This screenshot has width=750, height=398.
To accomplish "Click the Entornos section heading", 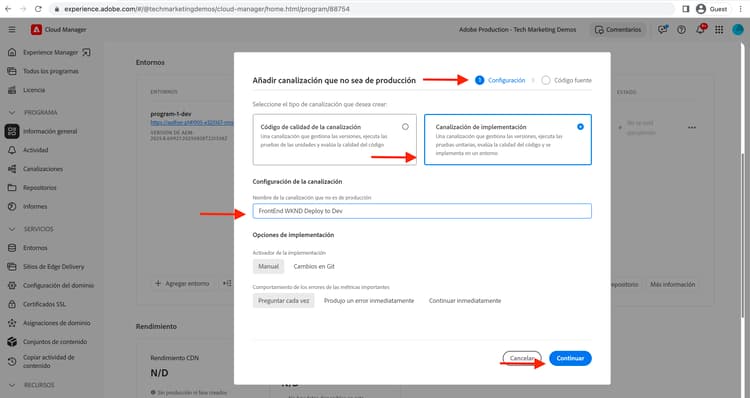I will [x=150, y=62].
